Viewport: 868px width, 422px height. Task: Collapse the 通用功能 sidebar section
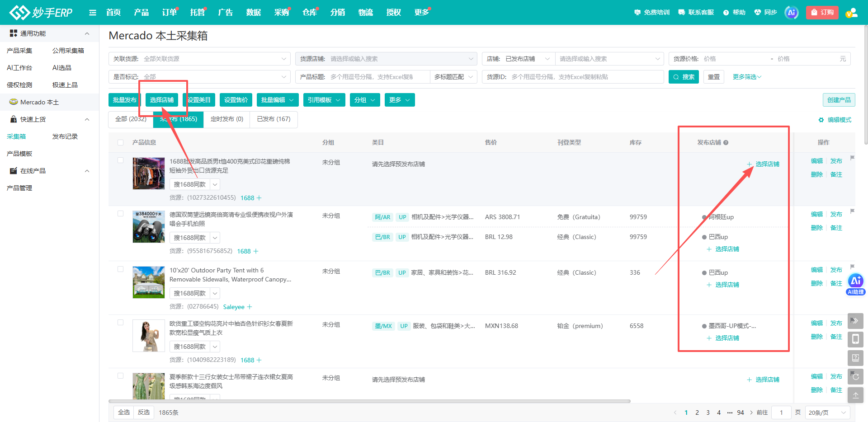point(87,33)
